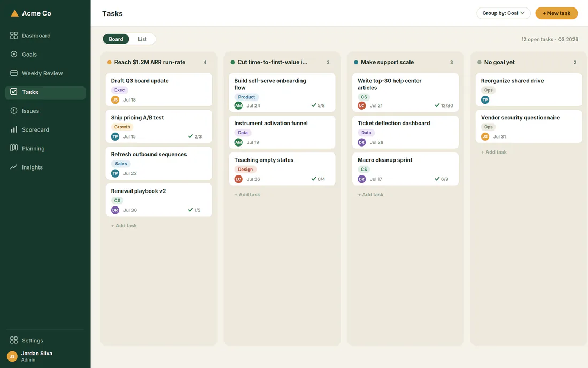
Task: Click Jordan Silva's JS avatar in sidebar
Action: point(12,356)
